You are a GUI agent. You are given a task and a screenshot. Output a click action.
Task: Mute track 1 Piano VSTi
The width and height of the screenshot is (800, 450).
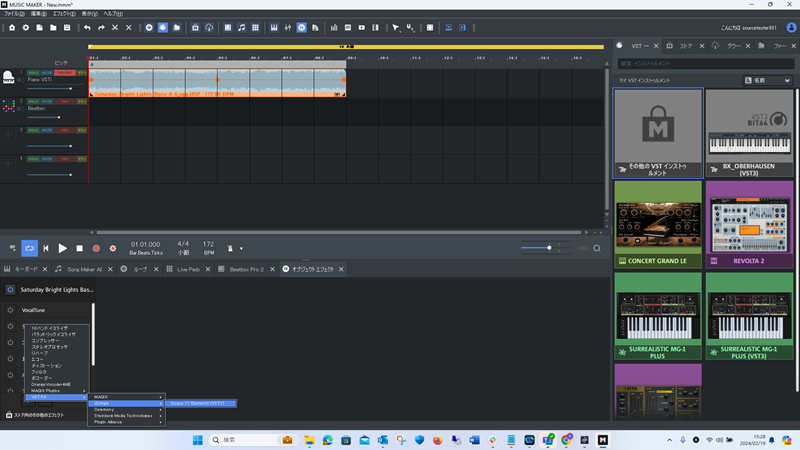[47, 73]
